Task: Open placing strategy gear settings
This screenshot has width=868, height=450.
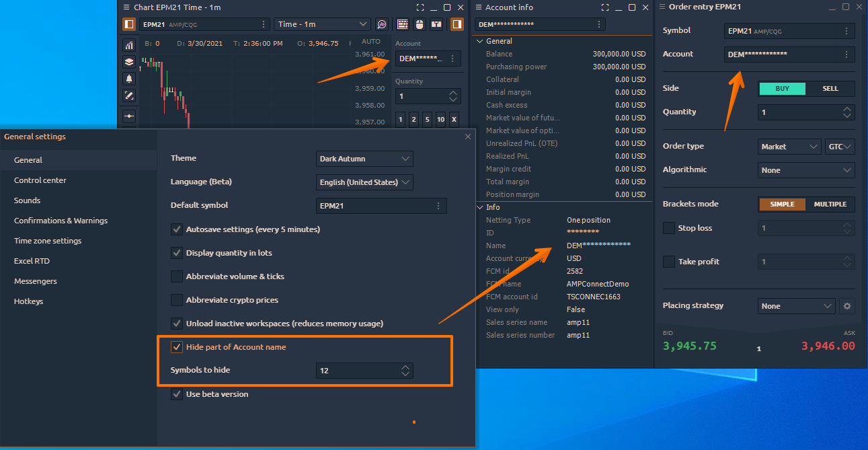Action: point(847,306)
